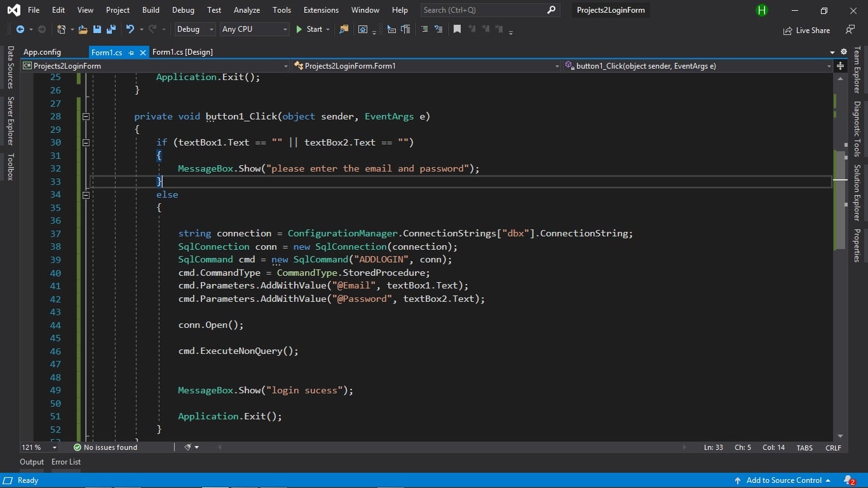
Task: Open the zoom level 121 % dropdown
Action: (39, 447)
